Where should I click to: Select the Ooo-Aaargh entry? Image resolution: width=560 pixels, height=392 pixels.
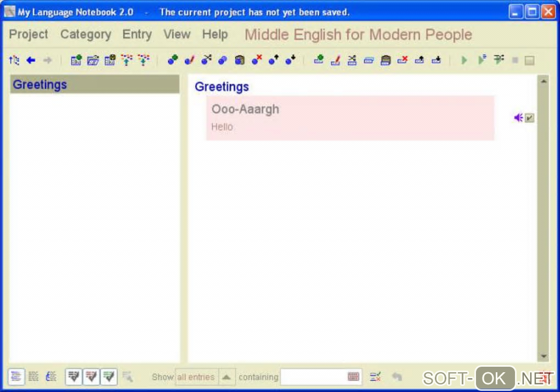(x=350, y=118)
